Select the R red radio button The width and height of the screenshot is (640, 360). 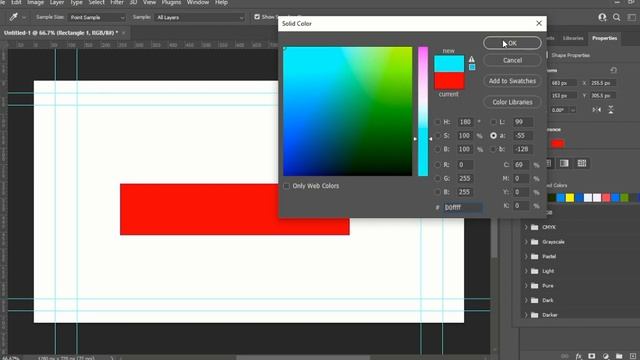click(438, 164)
